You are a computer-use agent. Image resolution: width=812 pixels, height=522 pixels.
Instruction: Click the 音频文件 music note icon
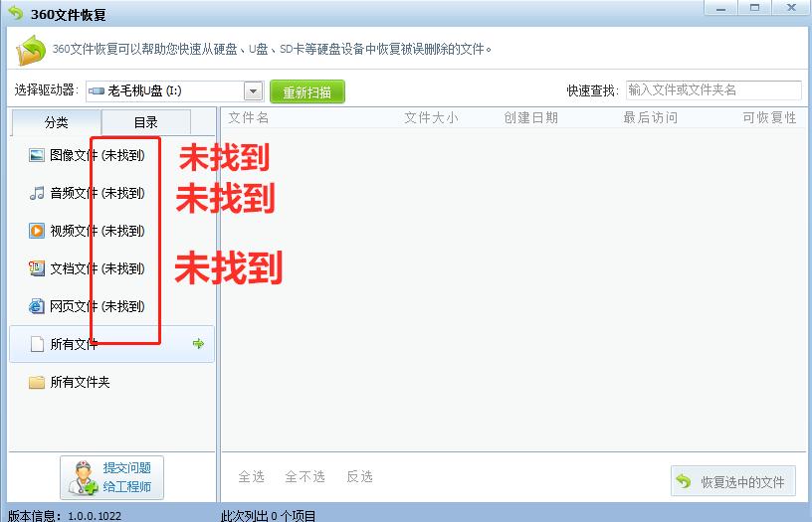pos(36,193)
